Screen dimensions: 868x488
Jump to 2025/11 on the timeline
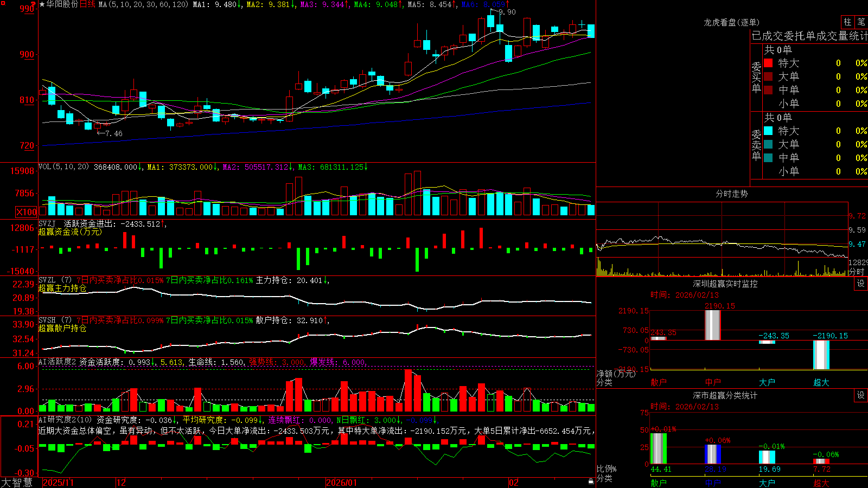point(58,483)
